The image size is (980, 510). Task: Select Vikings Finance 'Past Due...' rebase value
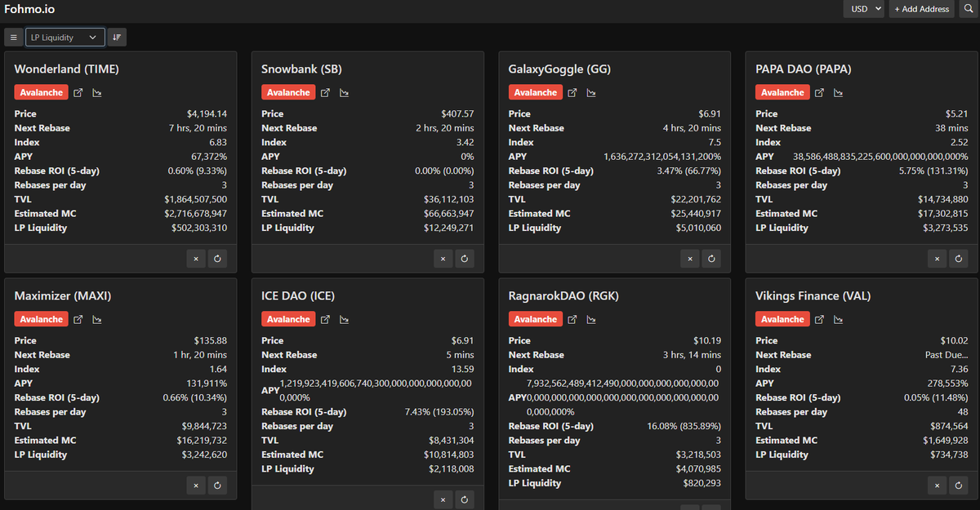[x=947, y=355]
